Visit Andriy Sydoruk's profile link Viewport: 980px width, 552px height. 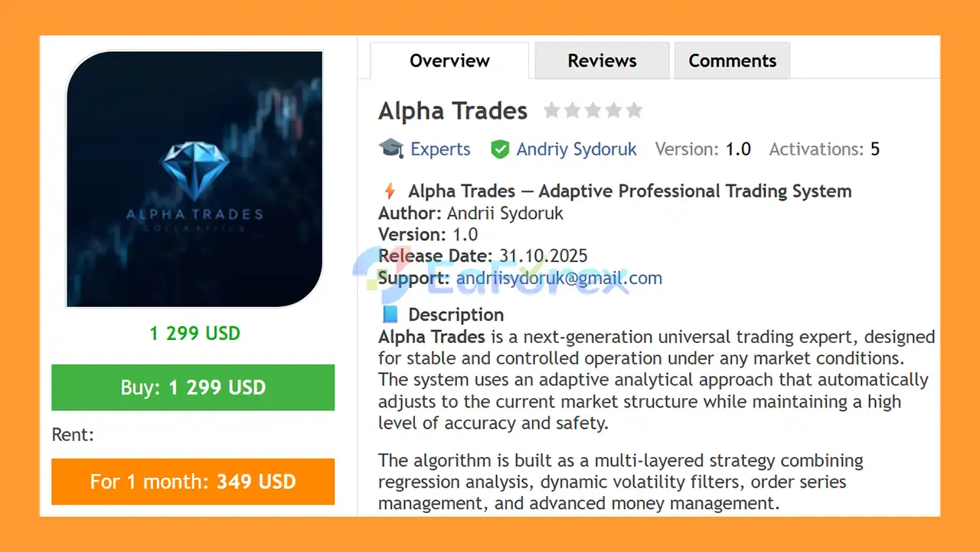577,149
